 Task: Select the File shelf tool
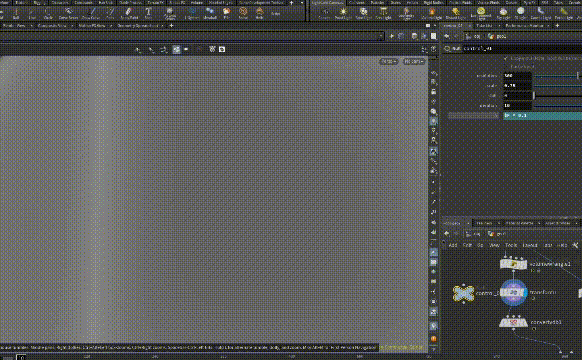pos(226,13)
